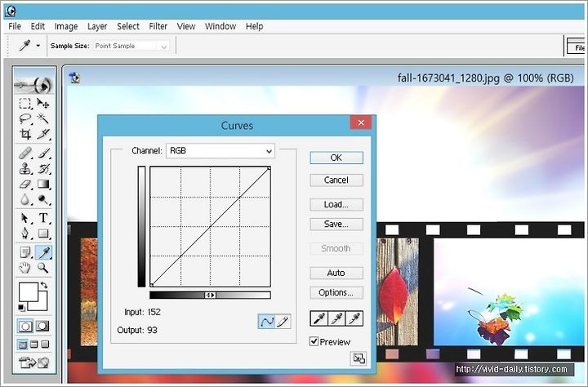Image resolution: width=588 pixels, height=387 pixels.
Task: Select the Dodge tool
Action: pos(42,199)
